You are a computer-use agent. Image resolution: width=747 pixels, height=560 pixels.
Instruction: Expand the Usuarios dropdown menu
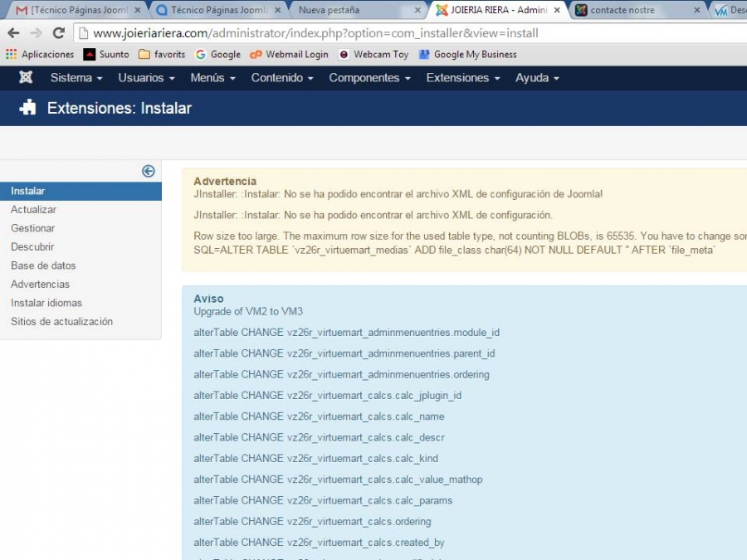point(146,78)
